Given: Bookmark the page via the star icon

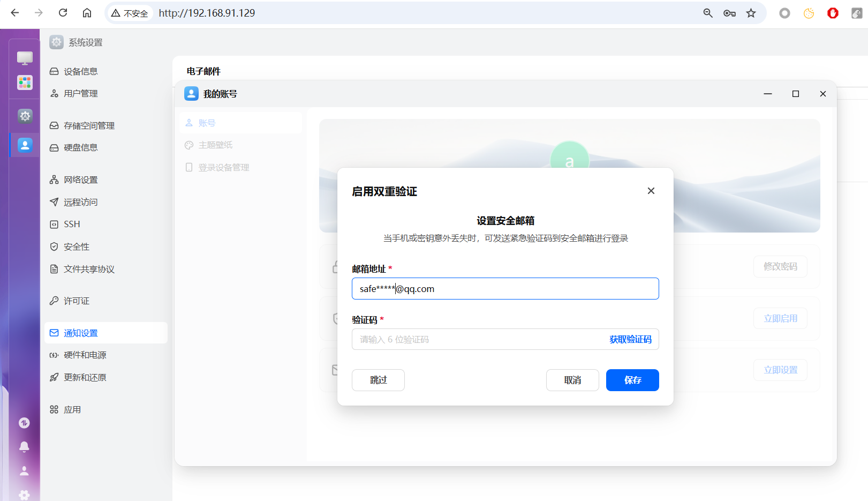Looking at the screenshot, I should coord(751,13).
